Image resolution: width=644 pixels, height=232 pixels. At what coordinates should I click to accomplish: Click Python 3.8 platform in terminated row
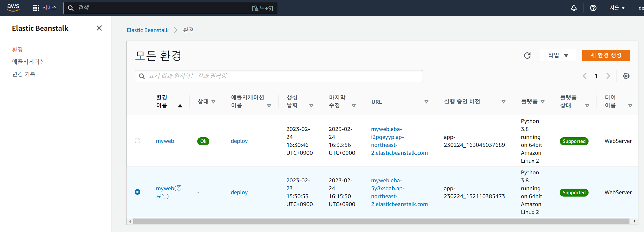532,192
